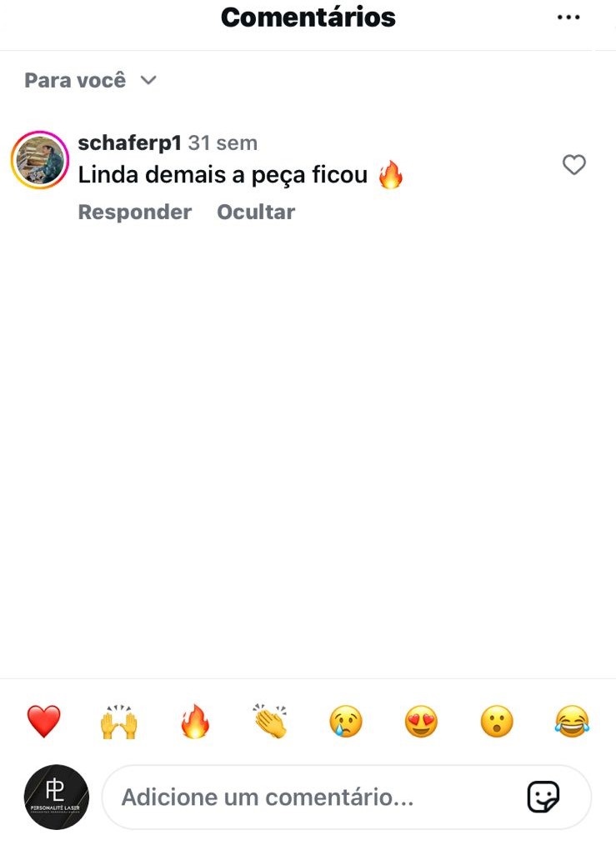Like schaferp1's comment with the heart
616x845 pixels.
(x=574, y=165)
